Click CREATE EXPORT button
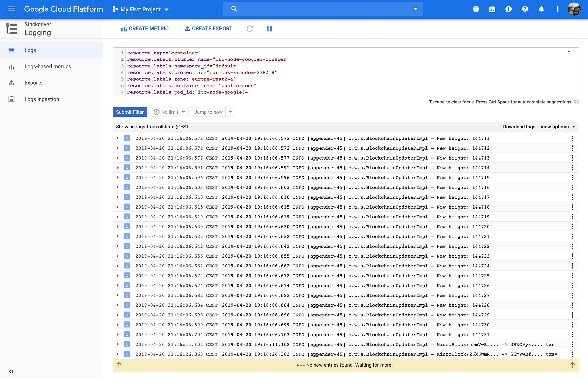The height and width of the screenshot is (379, 588). [x=209, y=29]
